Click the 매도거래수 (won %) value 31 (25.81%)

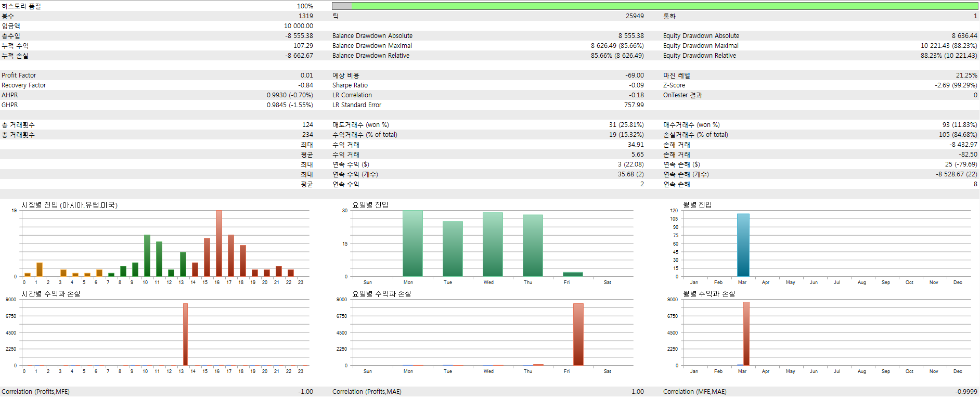(626, 125)
